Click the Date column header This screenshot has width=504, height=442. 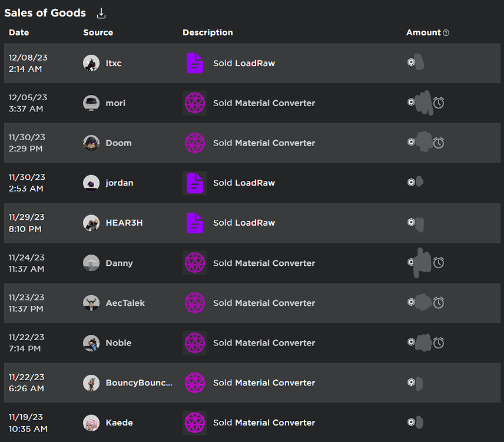pyautogui.click(x=19, y=32)
